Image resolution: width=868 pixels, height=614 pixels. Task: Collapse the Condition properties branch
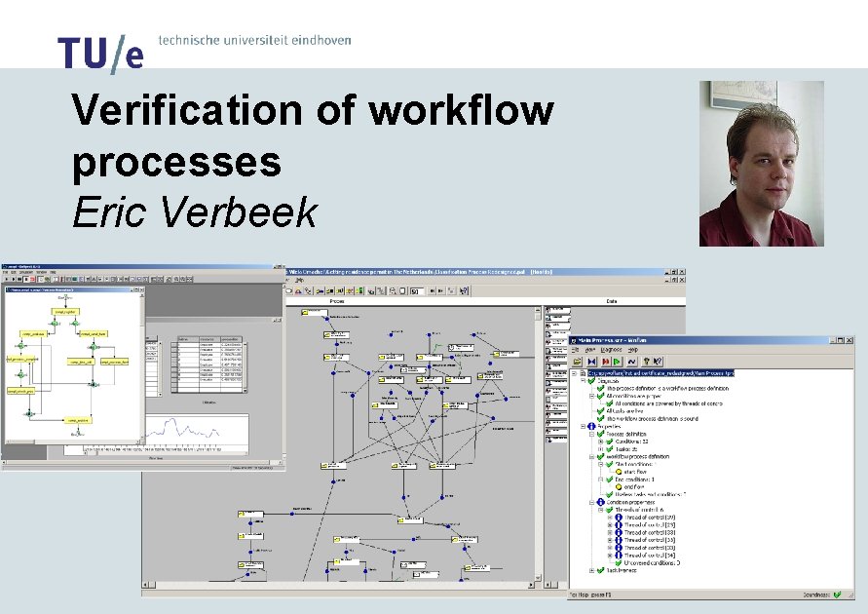(592, 502)
